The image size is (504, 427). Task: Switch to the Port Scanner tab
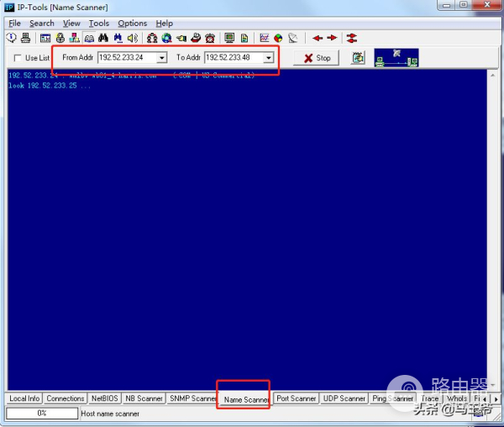coord(297,398)
